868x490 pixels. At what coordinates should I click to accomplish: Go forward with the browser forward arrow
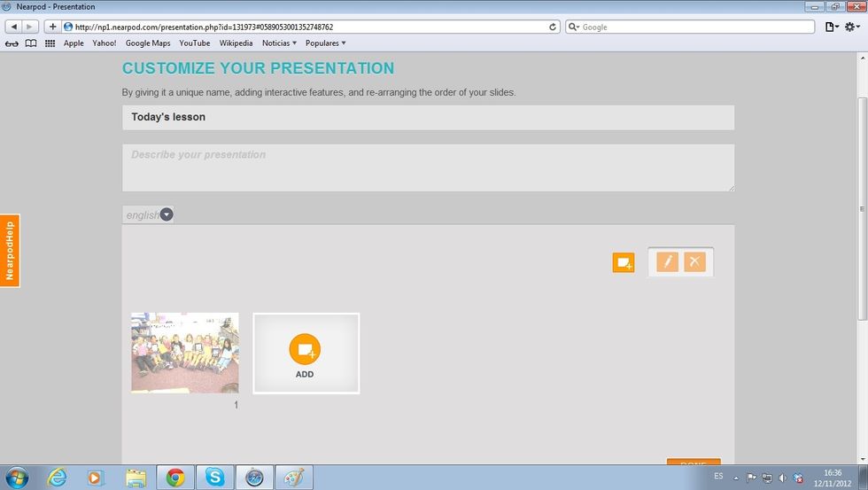coord(30,27)
